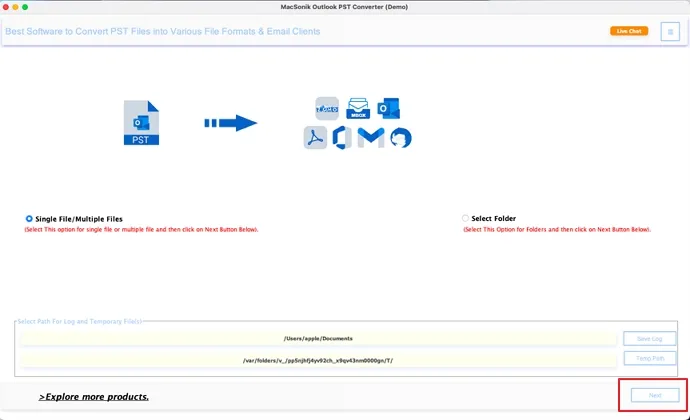Click the PST file icon
This screenshot has height=420, width=690.
[141, 123]
